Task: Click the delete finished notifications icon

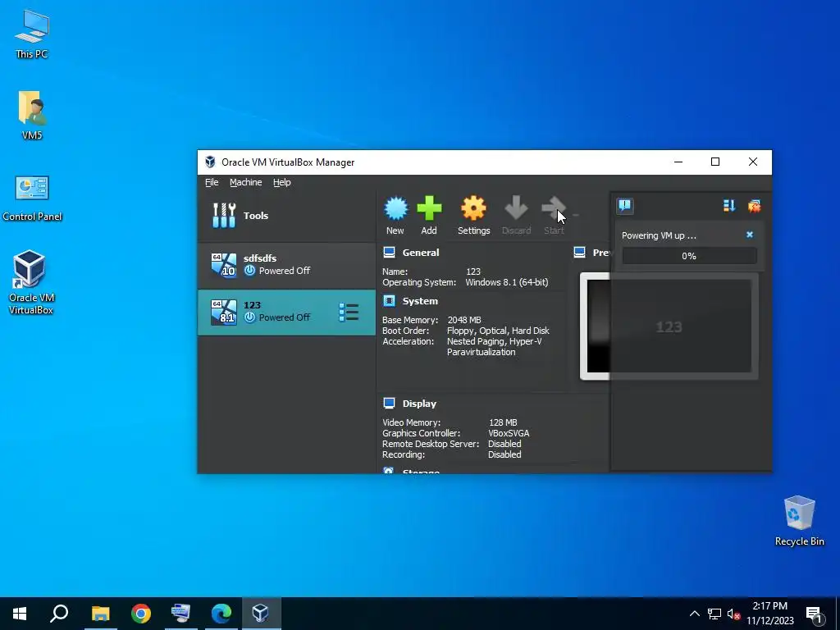Action: pos(755,206)
